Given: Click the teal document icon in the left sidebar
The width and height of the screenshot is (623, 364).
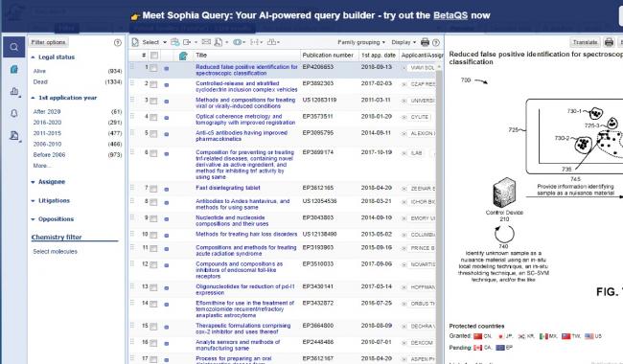Looking at the screenshot, I should 14,70.
